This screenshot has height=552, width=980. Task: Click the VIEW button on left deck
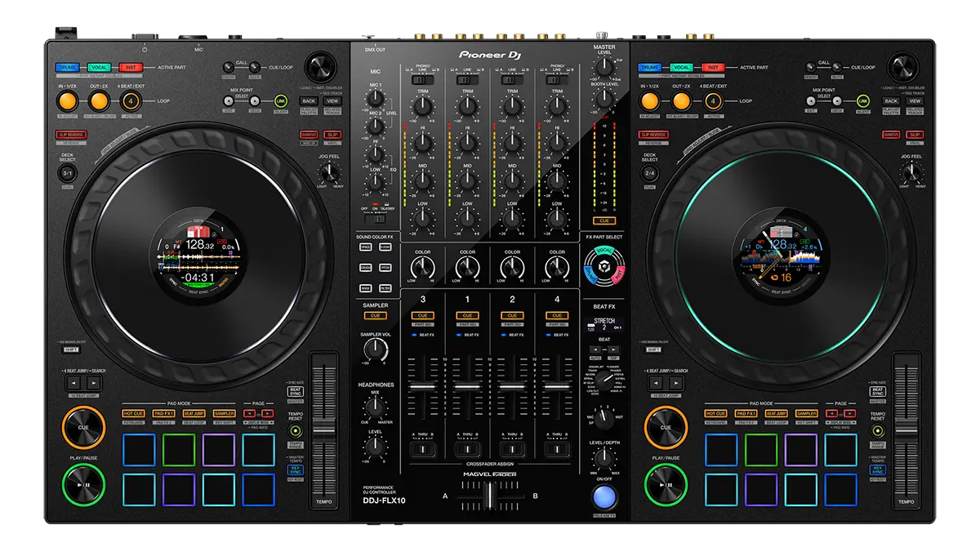click(332, 101)
